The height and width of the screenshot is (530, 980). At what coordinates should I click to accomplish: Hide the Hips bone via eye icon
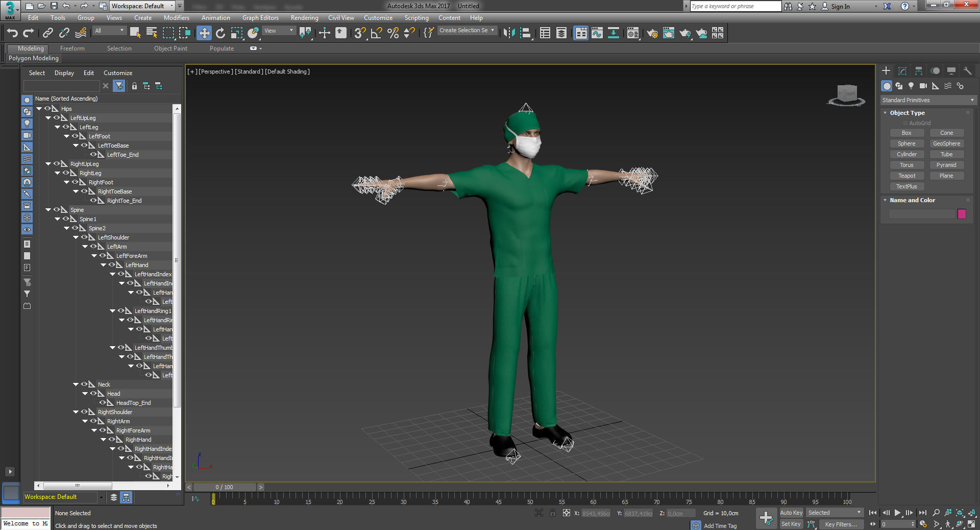(x=47, y=108)
